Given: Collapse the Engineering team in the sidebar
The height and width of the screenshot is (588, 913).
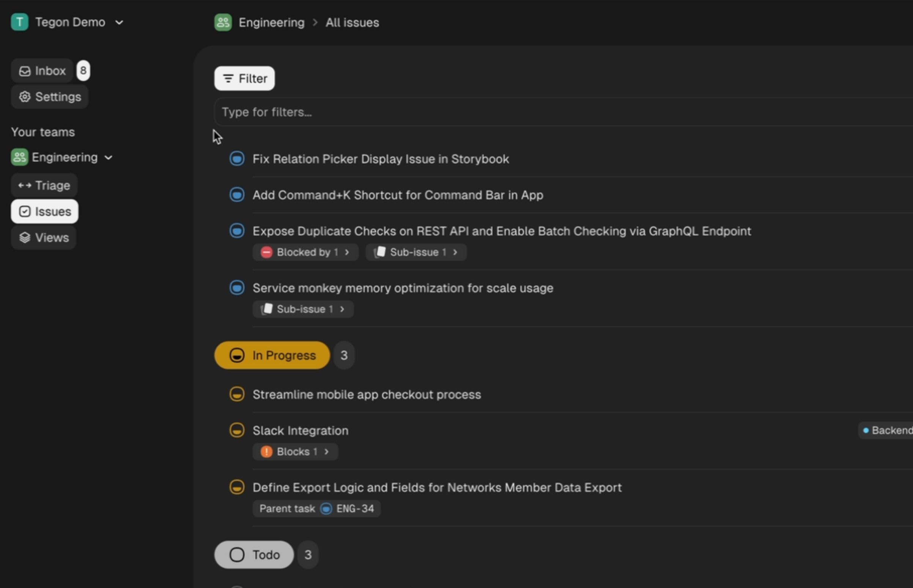Looking at the screenshot, I should 109,158.
